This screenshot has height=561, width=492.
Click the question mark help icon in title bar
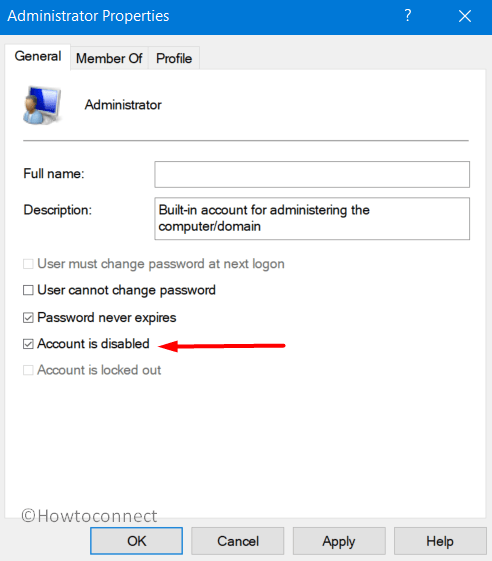pos(408,16)
